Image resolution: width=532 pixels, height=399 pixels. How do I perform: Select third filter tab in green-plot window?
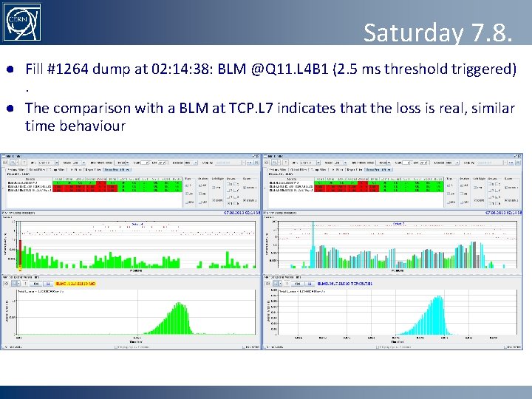(x=58, y=170)
